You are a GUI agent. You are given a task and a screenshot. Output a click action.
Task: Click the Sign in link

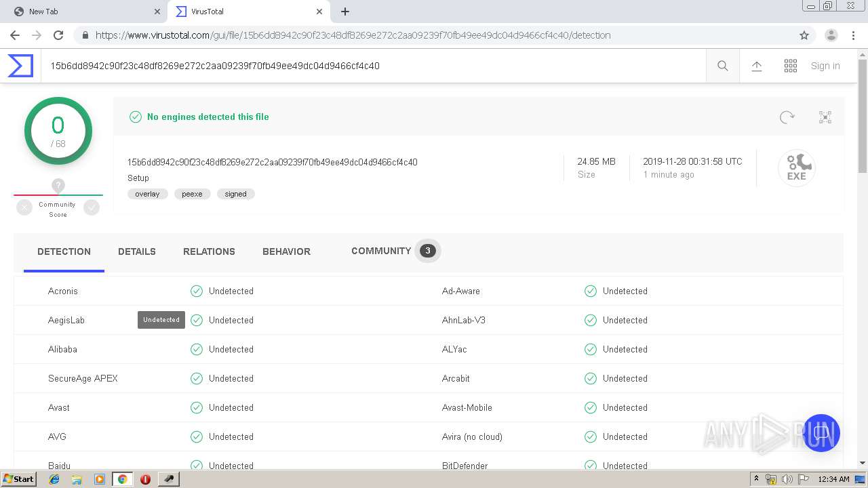point(825,66)
